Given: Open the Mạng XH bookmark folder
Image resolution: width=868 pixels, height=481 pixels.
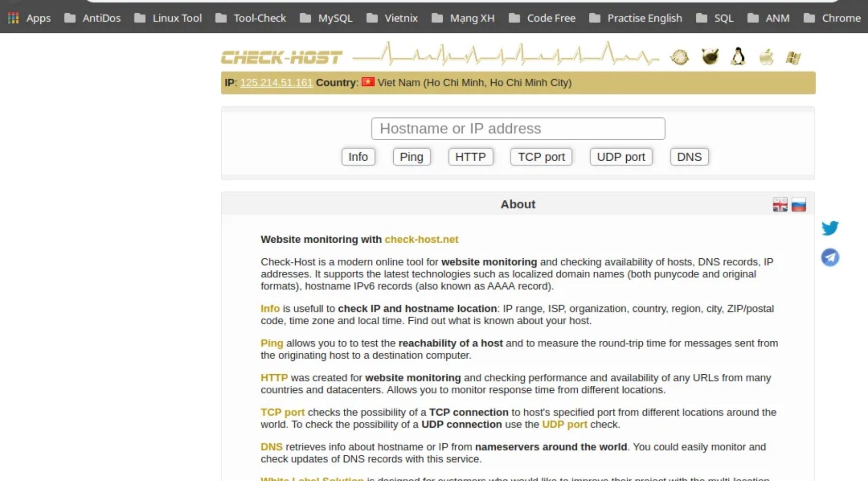Looking at the screenshot, I should 463,18.
